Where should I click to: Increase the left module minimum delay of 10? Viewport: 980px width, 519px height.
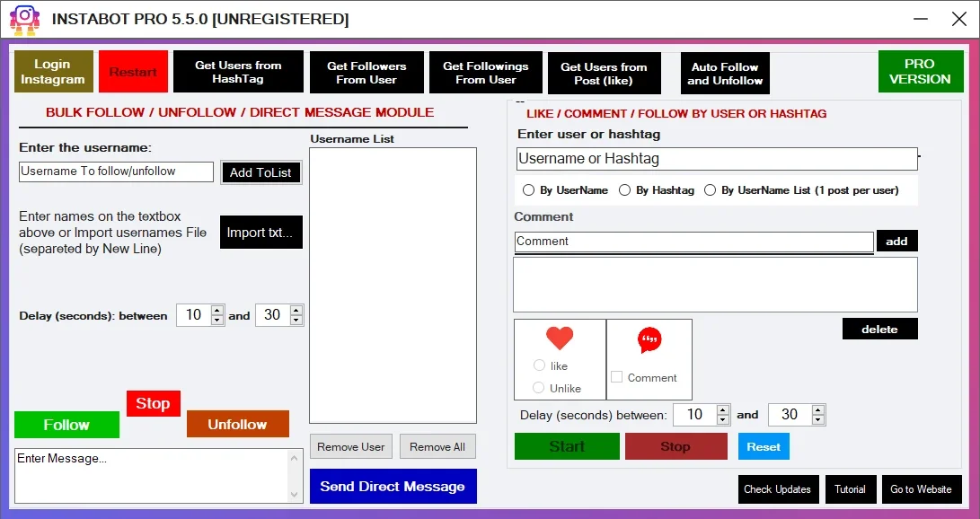pyautogui.click(x=217, y=310)
